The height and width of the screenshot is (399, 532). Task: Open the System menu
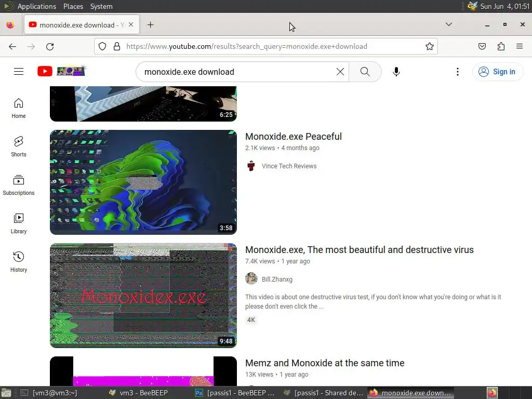101,6
